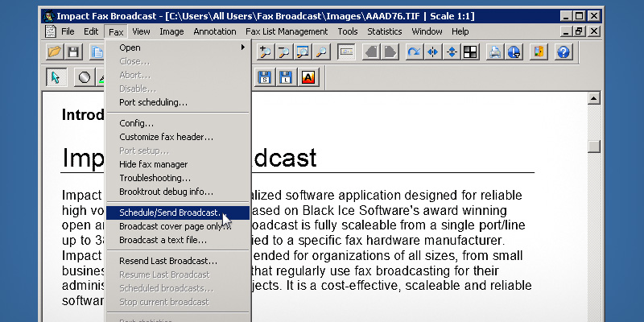Select the circle annotation tool
Viewport: 644px width, 322px height.
tap(84, 77)
